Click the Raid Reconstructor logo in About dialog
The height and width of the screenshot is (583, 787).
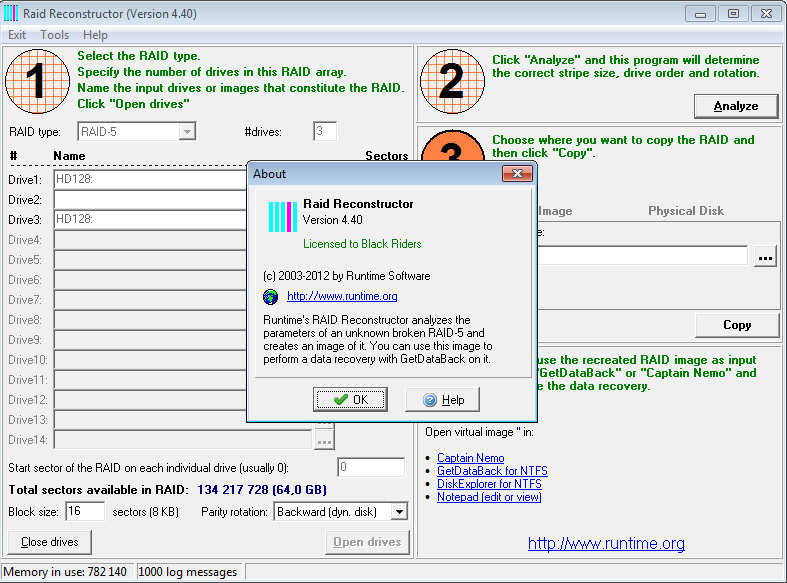[x=283, y=217]
